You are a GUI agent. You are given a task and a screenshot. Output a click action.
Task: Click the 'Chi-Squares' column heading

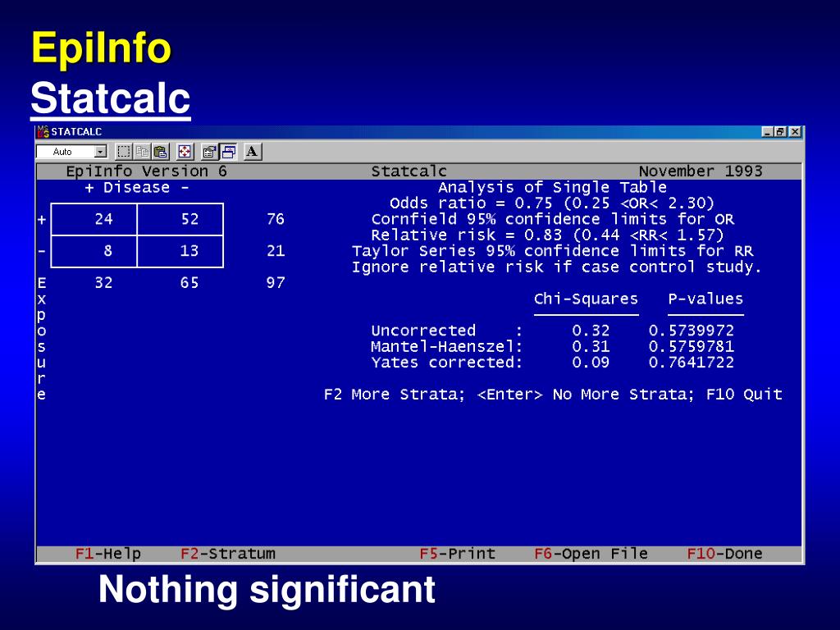coord(586,299)
